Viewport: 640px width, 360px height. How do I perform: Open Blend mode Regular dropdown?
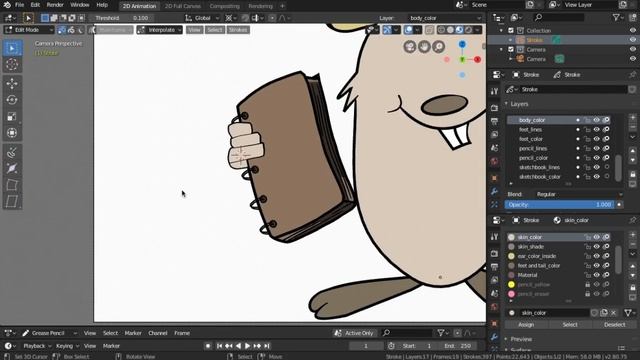pos(579,194)
